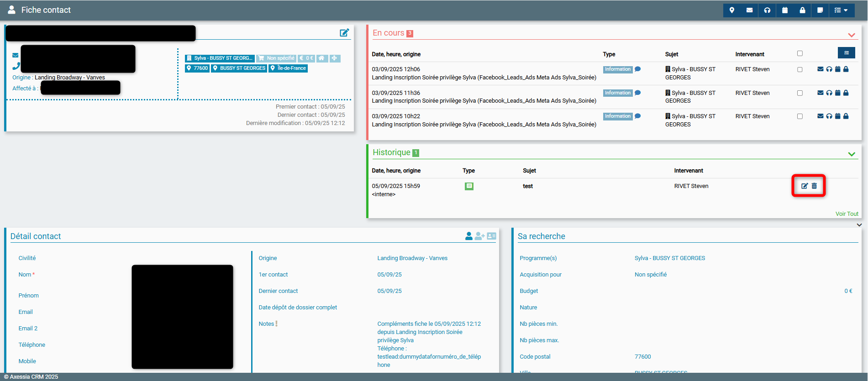Tick the checkbox for the 11h36 entry
The height and width of the screenshot is (381, 868).
[x=800, y=93]
